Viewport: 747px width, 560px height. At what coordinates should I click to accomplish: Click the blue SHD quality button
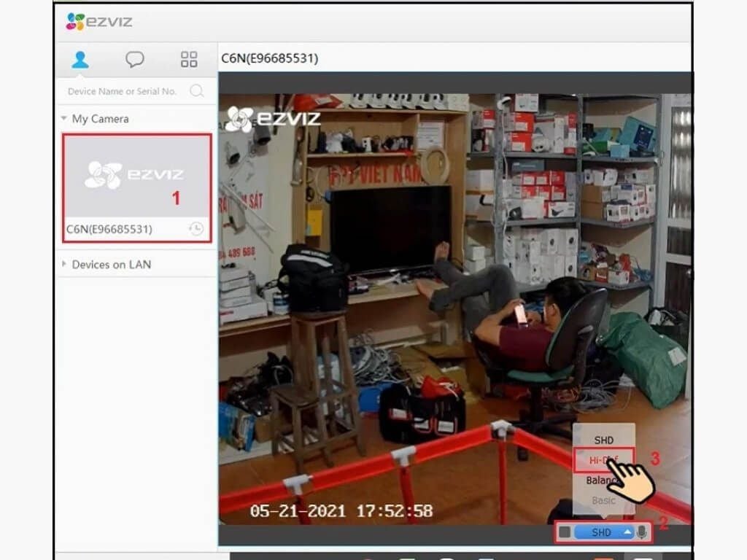point(603,532)
